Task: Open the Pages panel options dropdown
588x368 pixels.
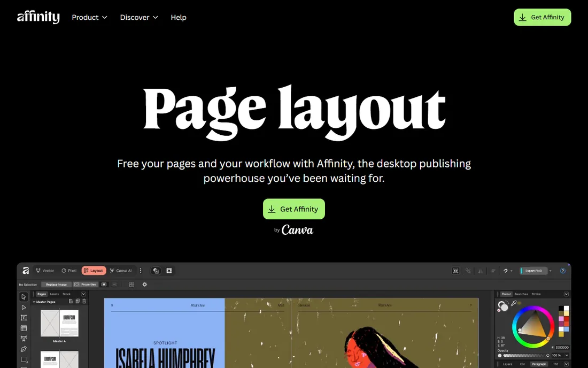Action: coord(83,294)
